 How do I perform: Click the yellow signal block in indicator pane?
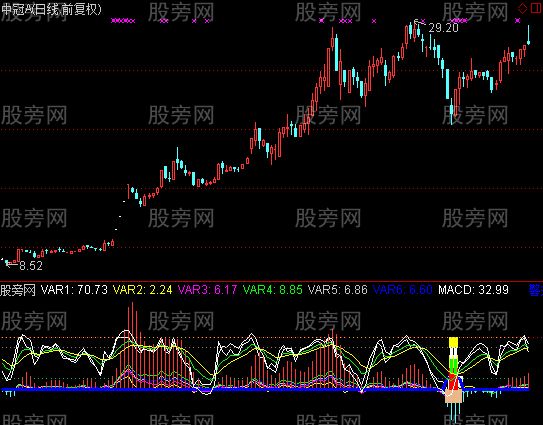pos(454,343)
